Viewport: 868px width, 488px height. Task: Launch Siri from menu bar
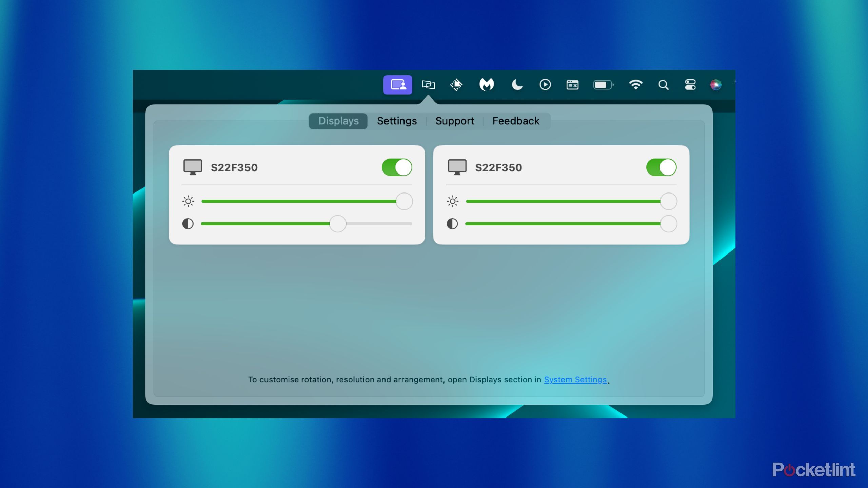click(x=716, y=85)
